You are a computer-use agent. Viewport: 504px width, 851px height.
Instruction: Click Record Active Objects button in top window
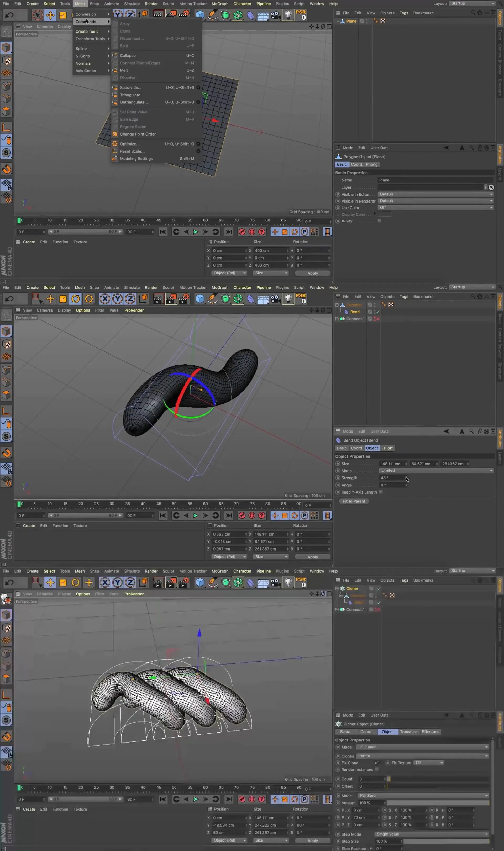[x=242, y=232]
